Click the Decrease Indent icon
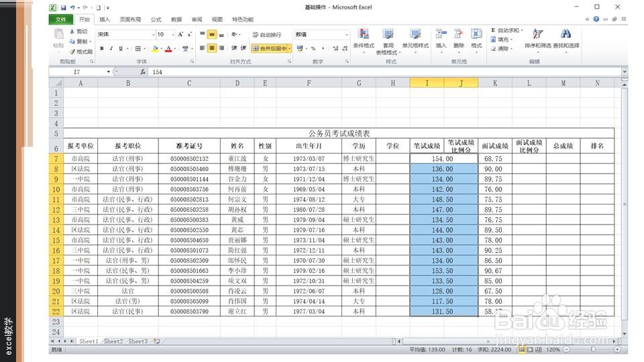The height and width of the screenshot is (362, 644). coord(234,48)
